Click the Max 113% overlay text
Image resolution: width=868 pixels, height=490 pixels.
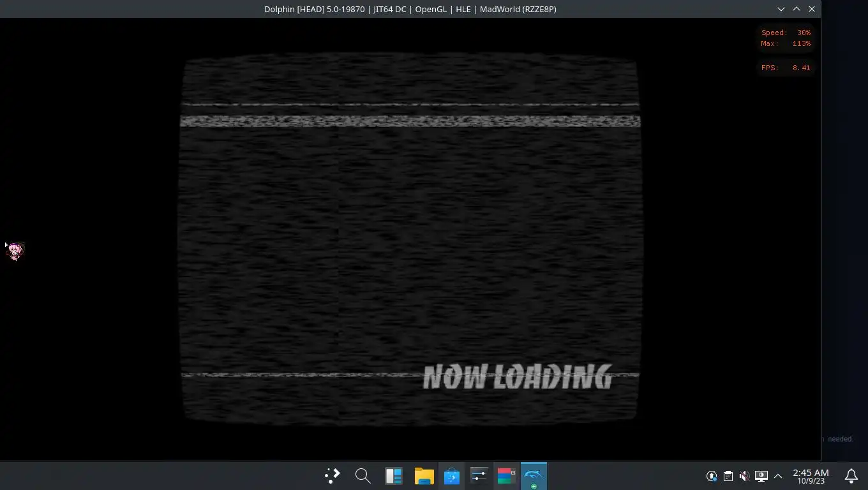point(786,44)
